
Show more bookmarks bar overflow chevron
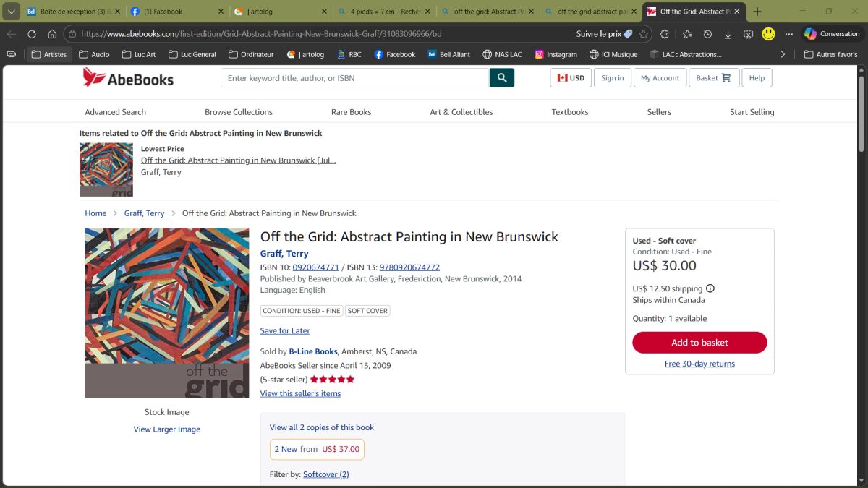click(x=783, y=54)
